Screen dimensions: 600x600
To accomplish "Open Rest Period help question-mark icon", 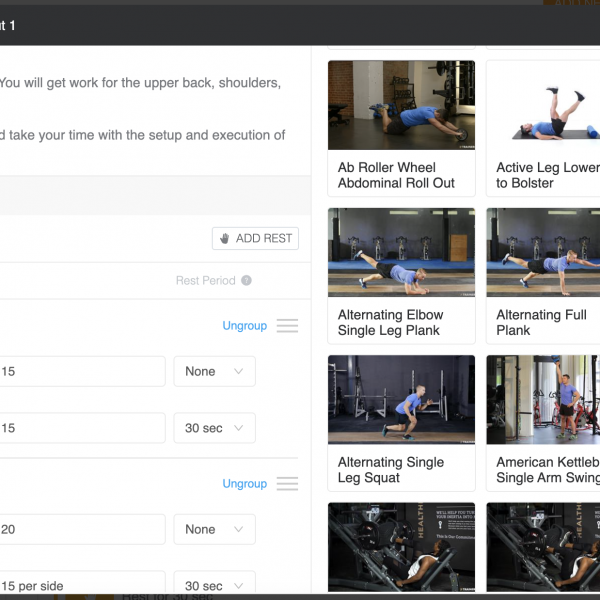I will tap(246, 280).
